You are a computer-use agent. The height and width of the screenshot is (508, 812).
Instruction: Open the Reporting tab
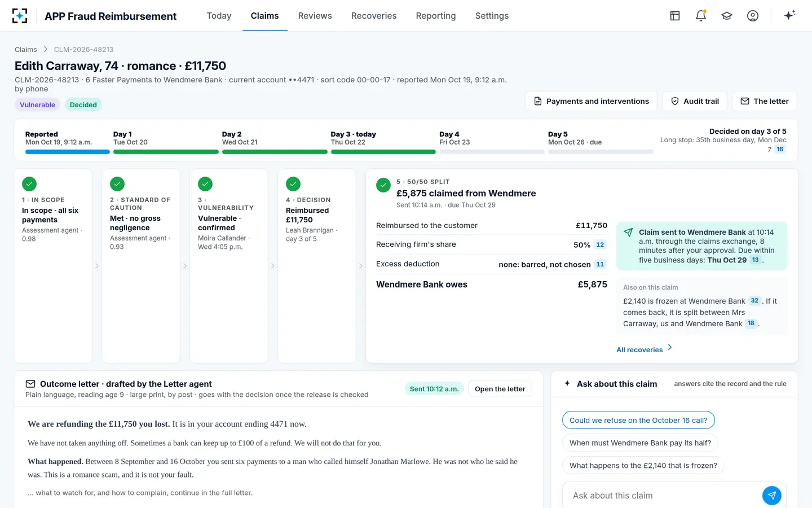pos(436,16)
